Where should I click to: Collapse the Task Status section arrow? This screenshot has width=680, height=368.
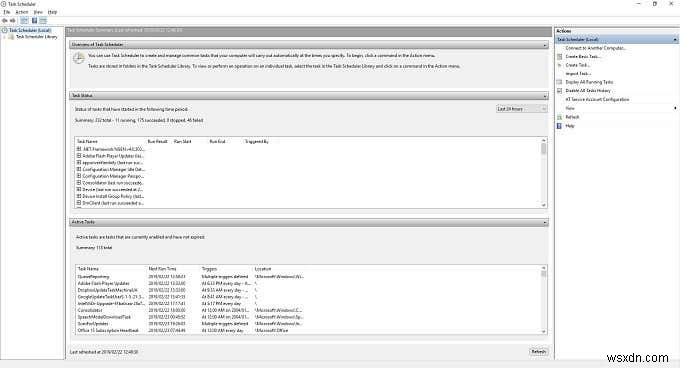545,95
